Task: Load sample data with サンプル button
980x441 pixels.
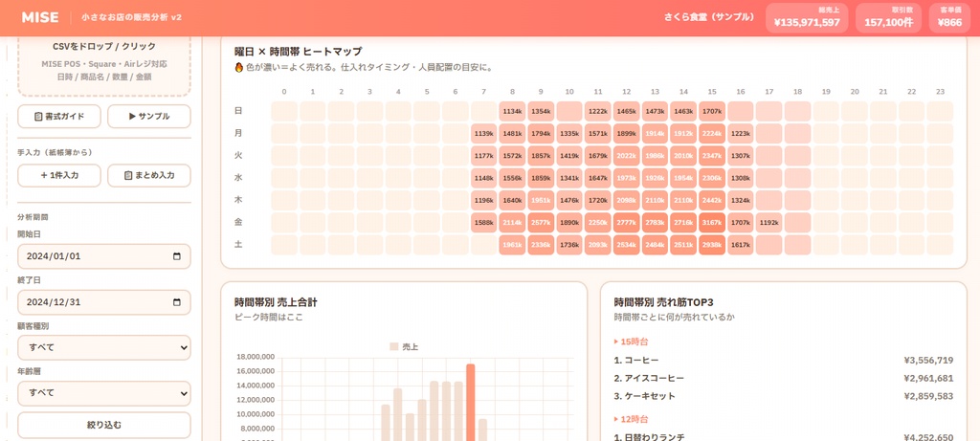Action: coord(148,116)
